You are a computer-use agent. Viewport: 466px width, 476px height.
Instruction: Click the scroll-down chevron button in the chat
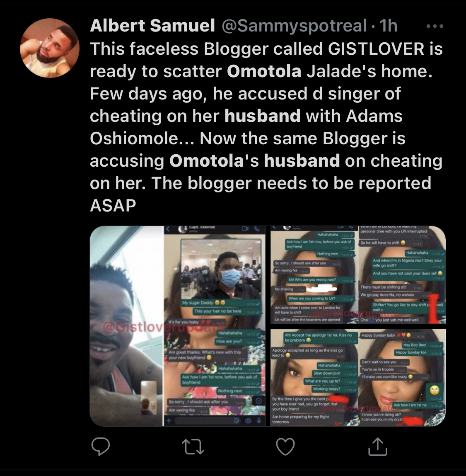(x=258, y=401)
